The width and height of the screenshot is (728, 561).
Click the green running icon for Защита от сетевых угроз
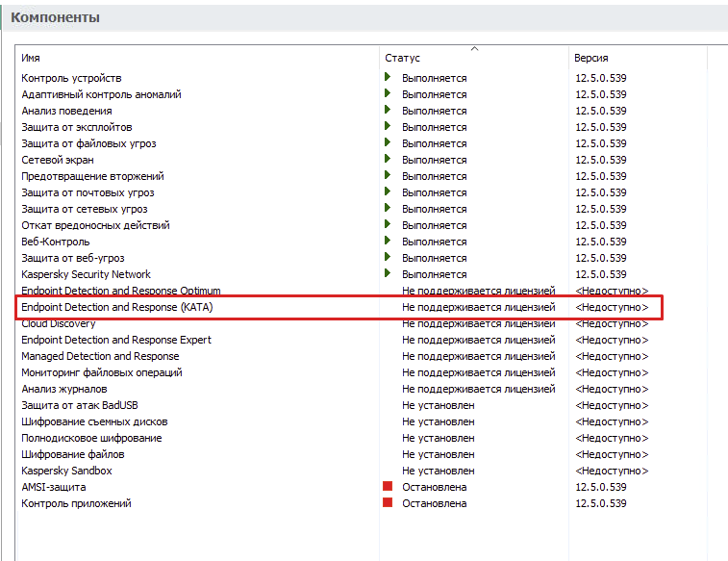(x=388, y=208)
